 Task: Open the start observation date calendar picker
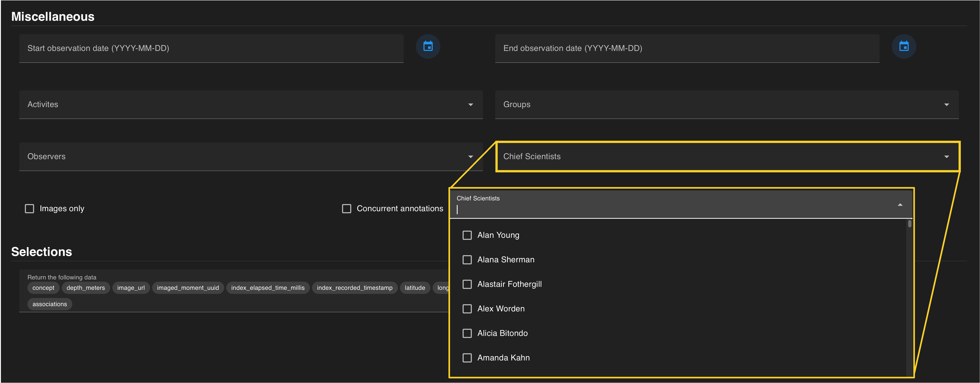pos(428,47)
